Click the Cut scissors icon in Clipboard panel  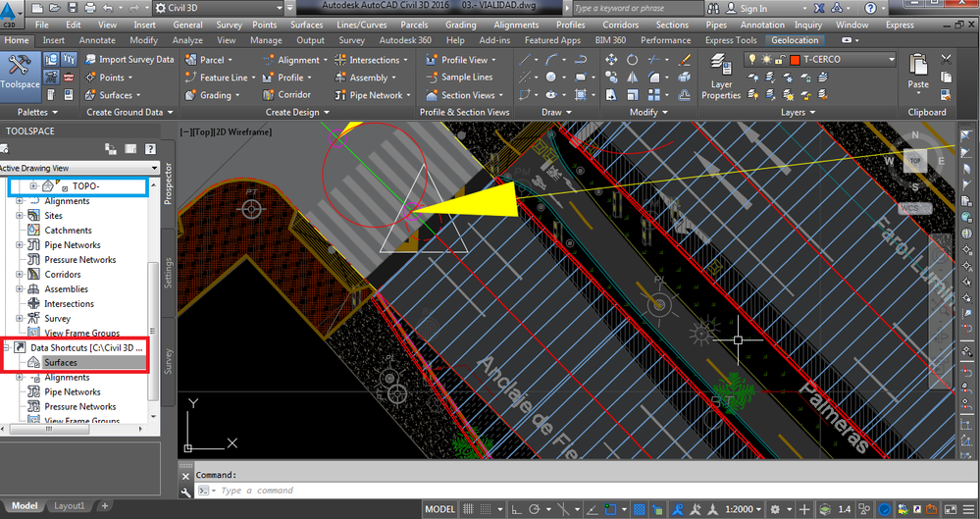click(947, 60)
